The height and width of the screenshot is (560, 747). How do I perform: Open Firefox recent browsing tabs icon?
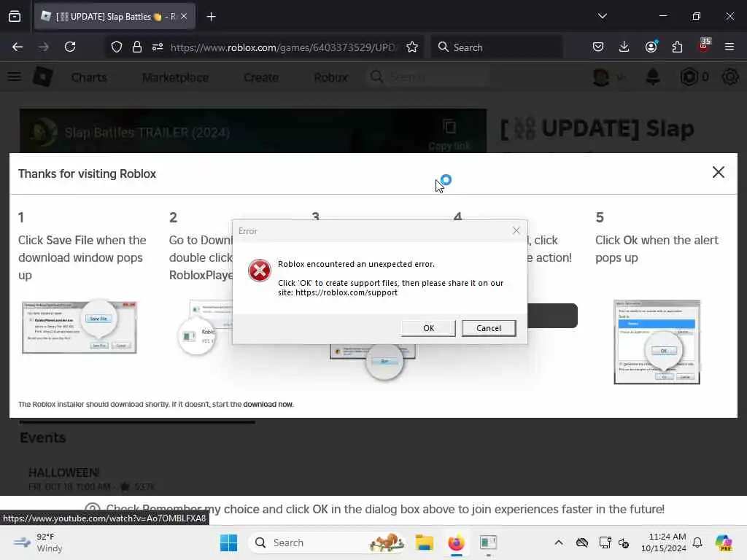[x=15, y=17]
